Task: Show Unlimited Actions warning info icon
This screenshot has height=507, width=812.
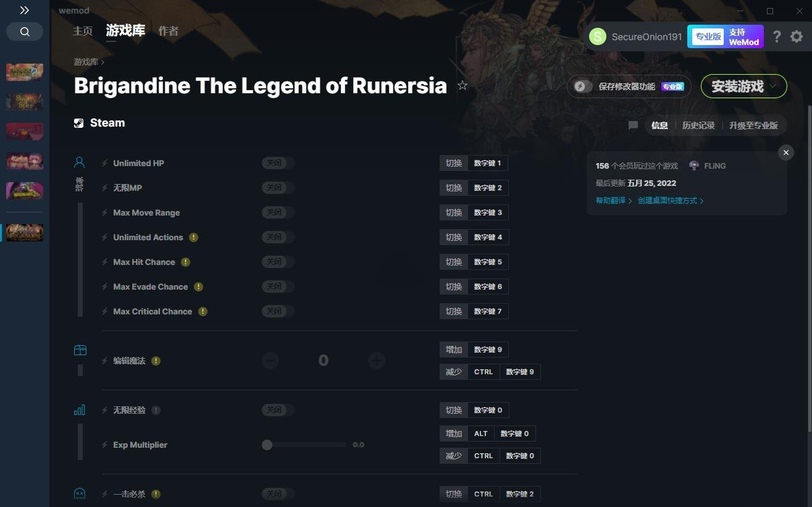Action: 193,237
